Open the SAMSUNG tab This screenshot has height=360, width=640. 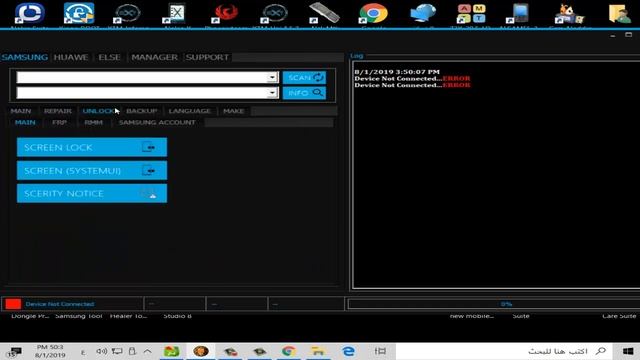click(24, 57)
